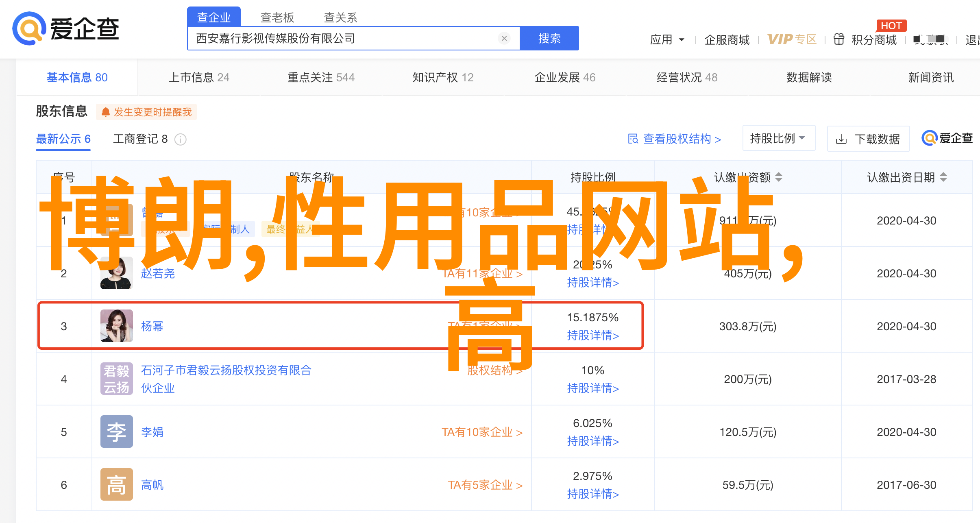Click the Aiqicha logo icon

click(28, 28)
